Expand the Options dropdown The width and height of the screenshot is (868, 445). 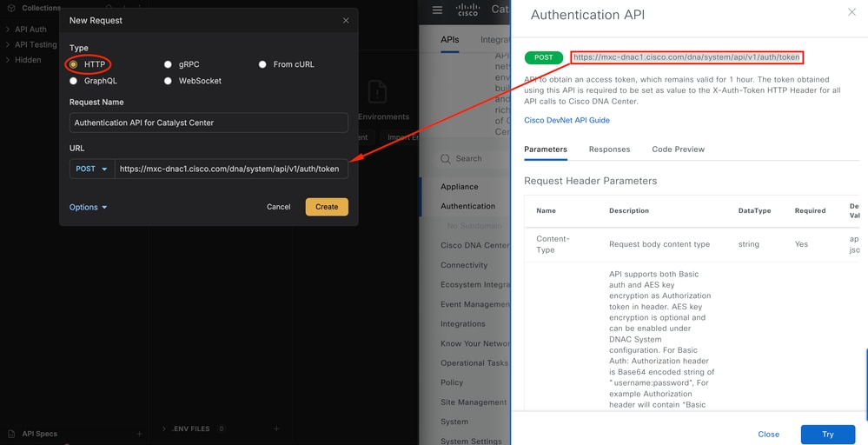tap(88, 207)
